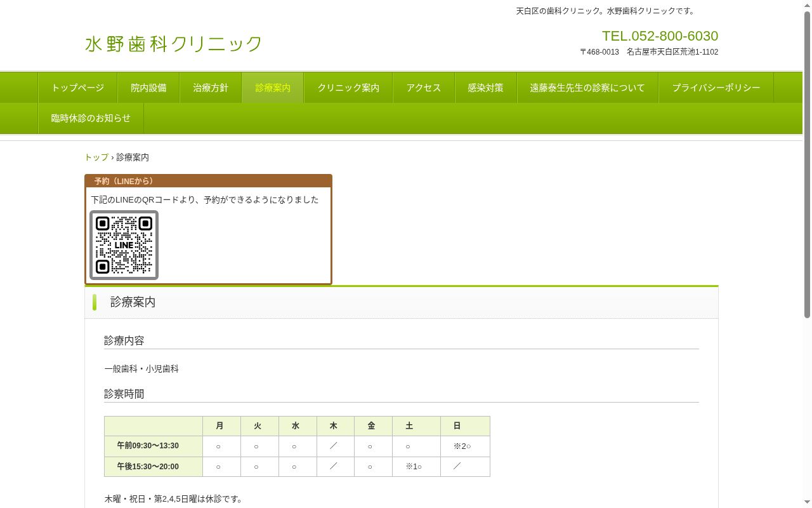Select the highlighted 診療案内 menu item
812x508 pixels.
273,88
